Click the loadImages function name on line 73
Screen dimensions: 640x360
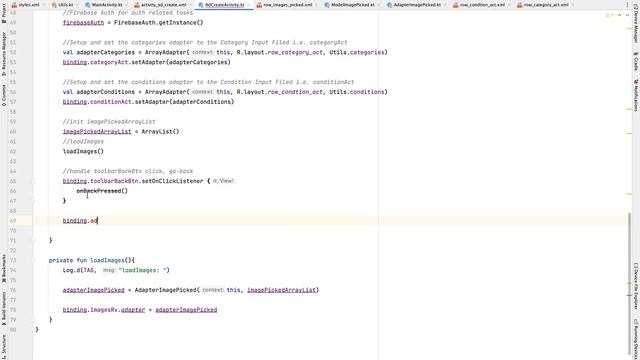(x=107, y=260)
